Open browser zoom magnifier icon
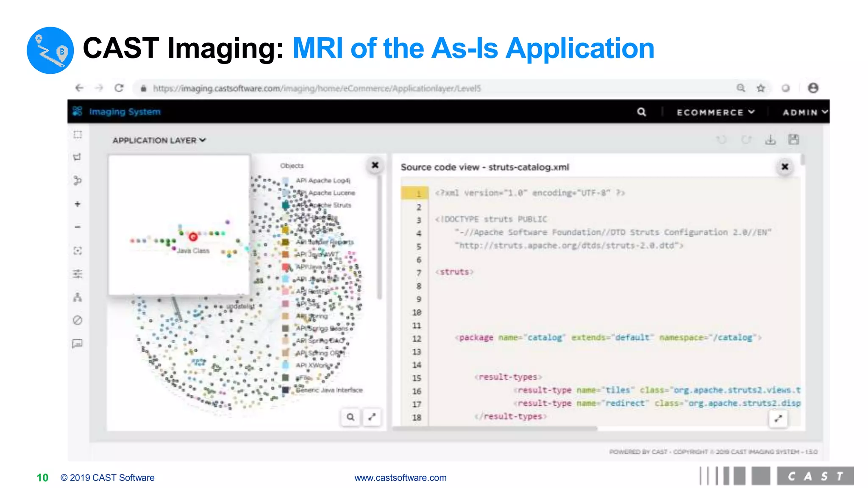The width and height of the screenshot is (868, 488). point(741,88)
